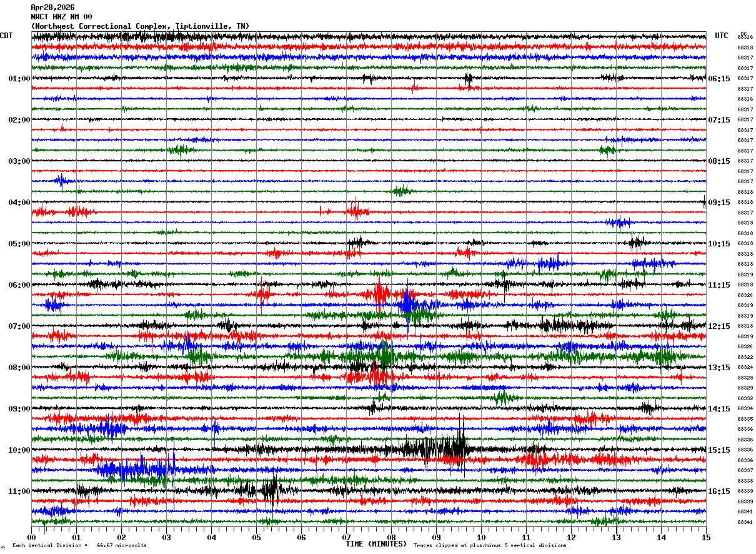The width and height of the screenshot is (756, 554).
Task: Click the 15 minute axis tick label
Action: (x=706, y=537)
